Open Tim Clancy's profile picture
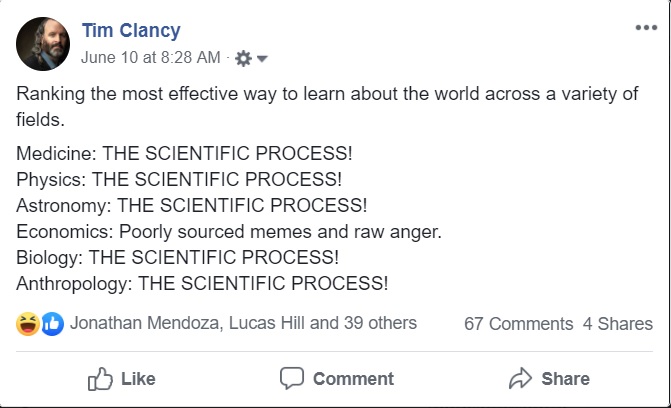This screenshot has height=408, width=671. (43, 44)
